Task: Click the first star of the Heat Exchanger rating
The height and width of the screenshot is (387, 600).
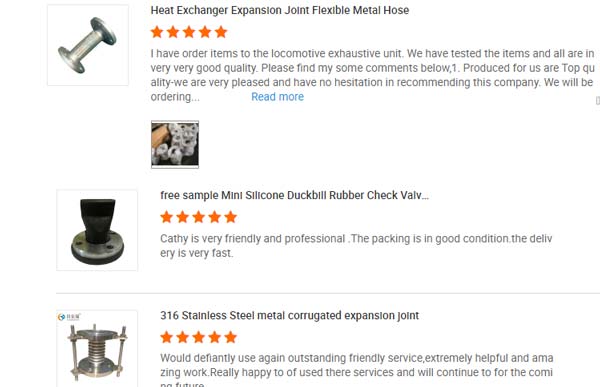Action: tap(157, 32)
